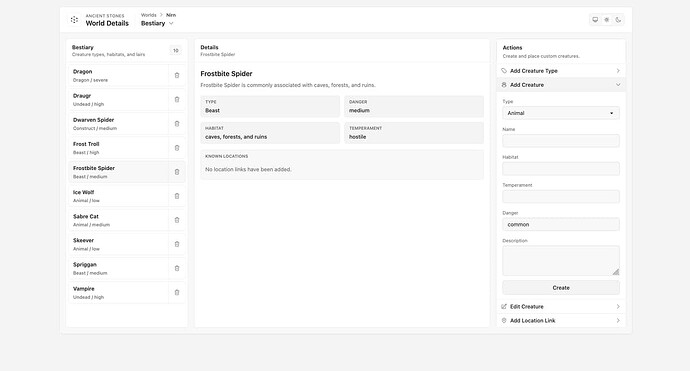Switch to light theme sun icon
The image size is (690, 371).
[606, 20]
